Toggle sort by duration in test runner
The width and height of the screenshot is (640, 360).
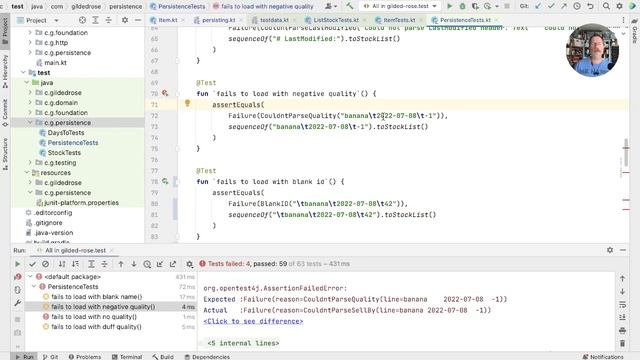click(76, 264)
